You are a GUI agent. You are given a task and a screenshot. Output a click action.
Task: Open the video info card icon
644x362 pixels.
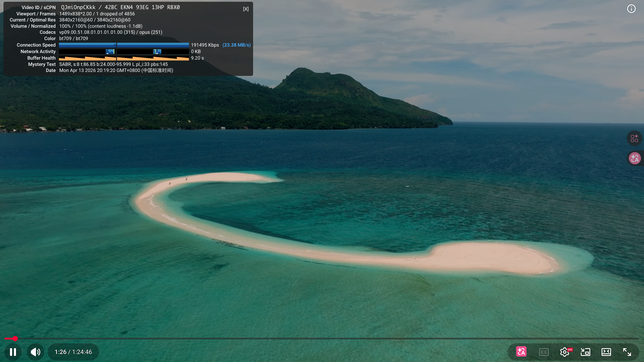pos(631,9)
